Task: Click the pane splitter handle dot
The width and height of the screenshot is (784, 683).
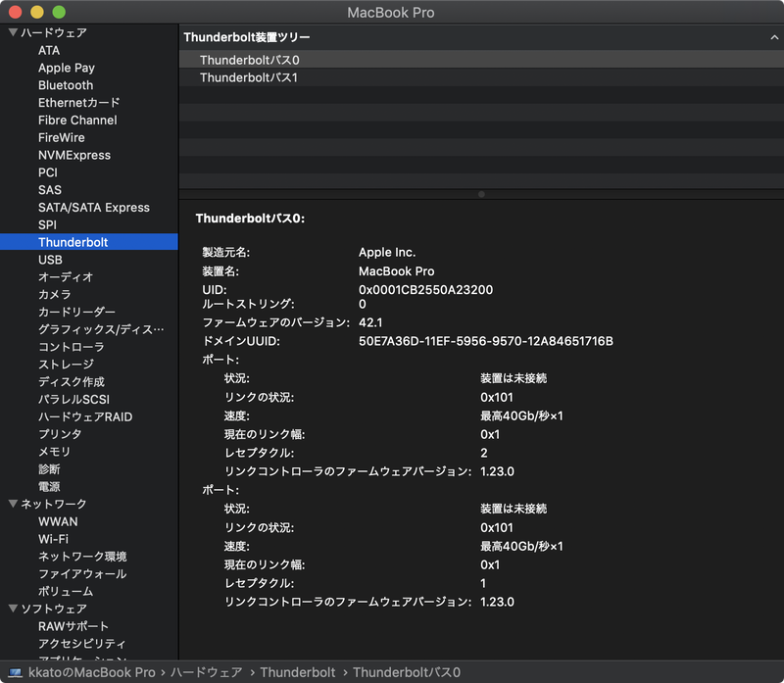Action: 481,194
